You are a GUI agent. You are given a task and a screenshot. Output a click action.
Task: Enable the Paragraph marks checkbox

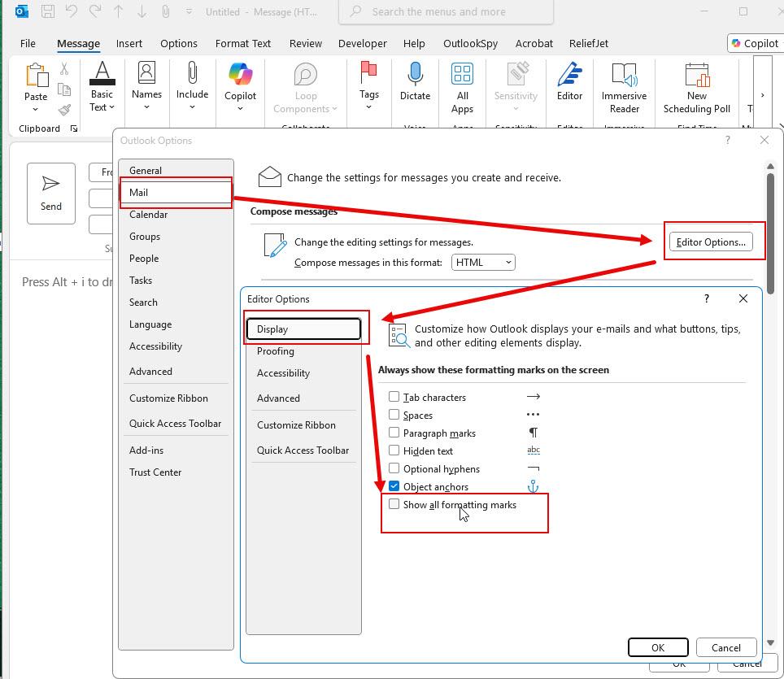(x=394, y=433)
